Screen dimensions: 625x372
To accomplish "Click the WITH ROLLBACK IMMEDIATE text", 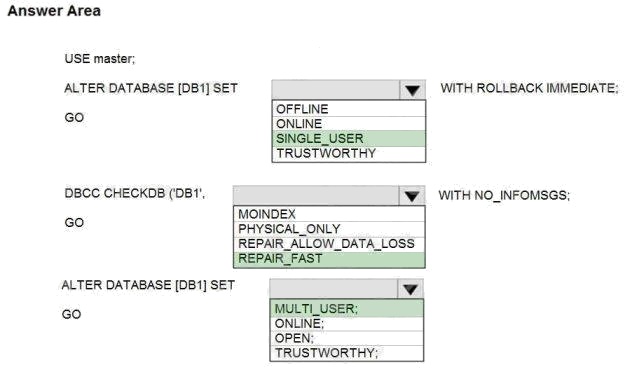I will coord(529,88).
